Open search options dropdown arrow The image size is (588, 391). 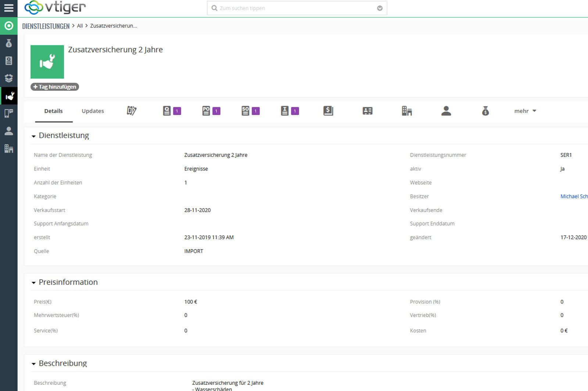click(380, 8)
